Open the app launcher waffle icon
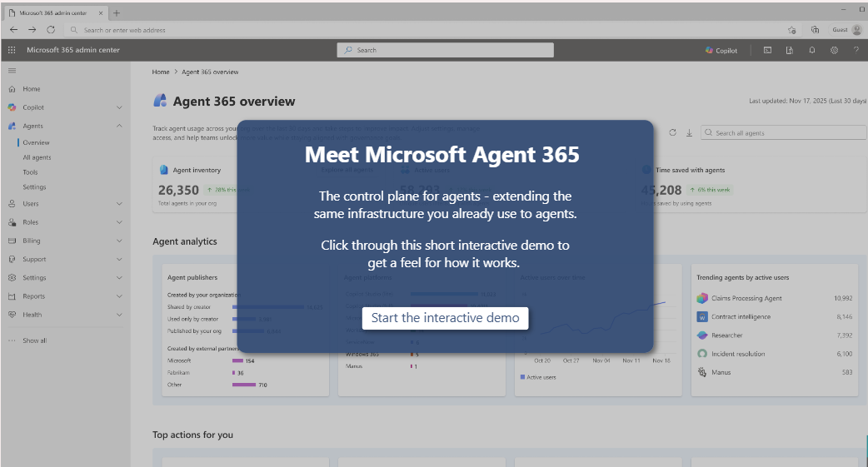Viewport: 868px width, 467px height. pyautogui.click(x=12, y=50)
